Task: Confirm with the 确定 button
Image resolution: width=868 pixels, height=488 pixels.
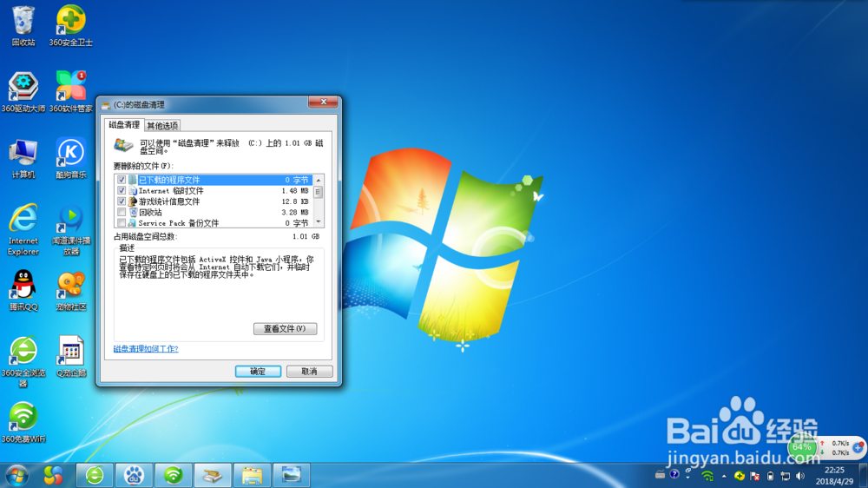Action: point(258,372)
